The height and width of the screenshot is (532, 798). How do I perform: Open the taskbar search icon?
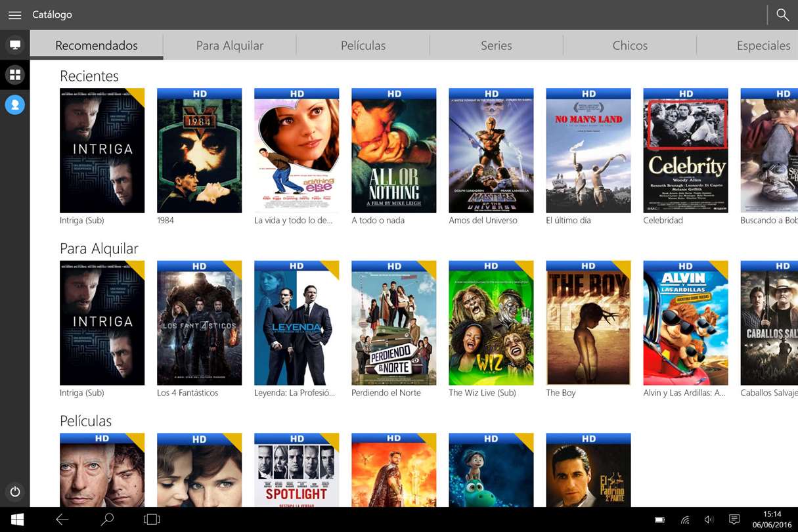(x=107, y=520)
